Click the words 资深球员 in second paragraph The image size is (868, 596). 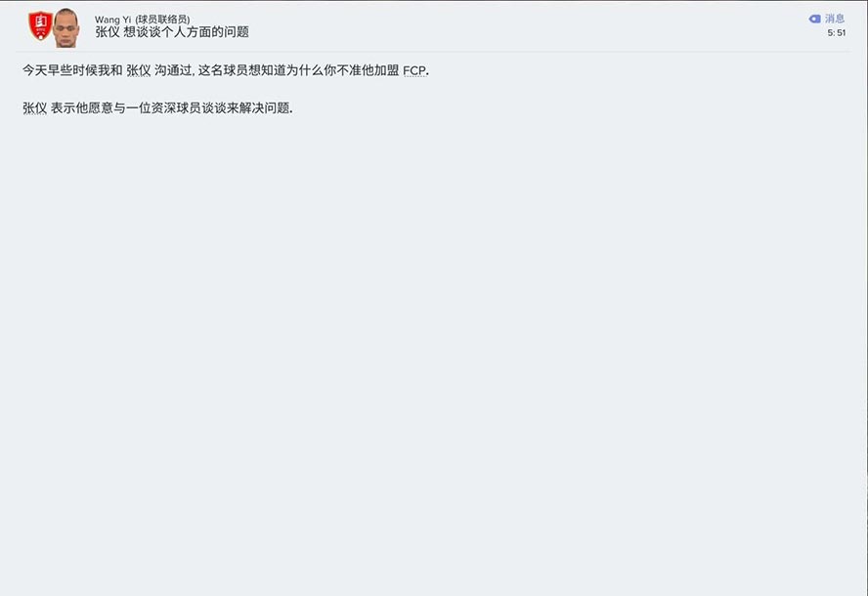(176, 108)
